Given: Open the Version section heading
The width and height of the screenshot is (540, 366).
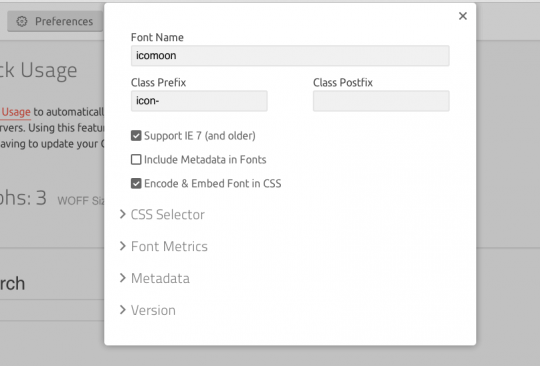Looking at the screenshot, I should [153, 310].
